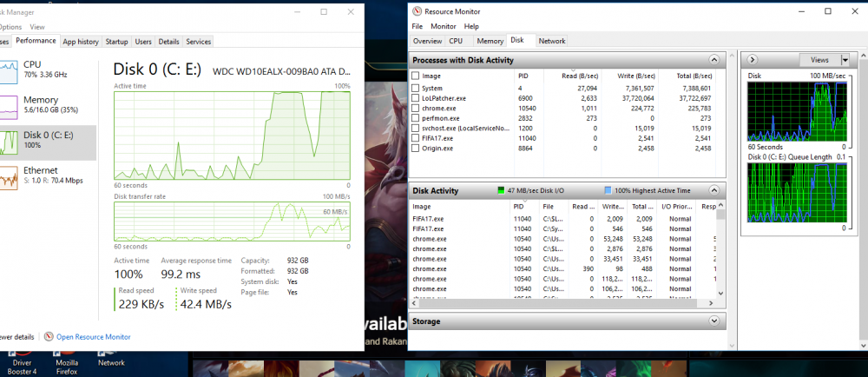The height and width of the screenshot is (377, 868).
Task: Check the Origin.exe checkbox
Action: coord(416,149)
